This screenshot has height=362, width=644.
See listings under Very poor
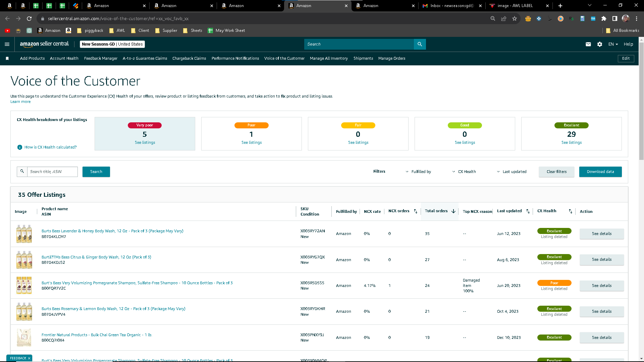click(145, 142)
